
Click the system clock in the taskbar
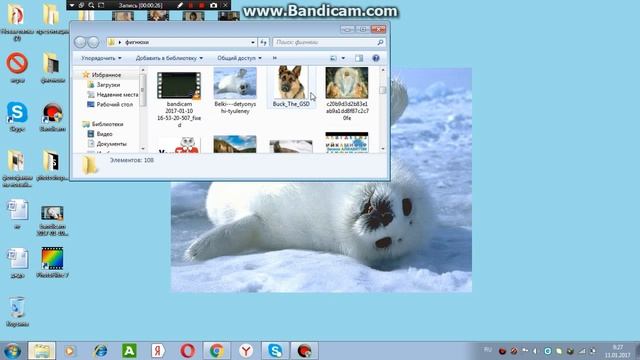(x=618, y=351)
